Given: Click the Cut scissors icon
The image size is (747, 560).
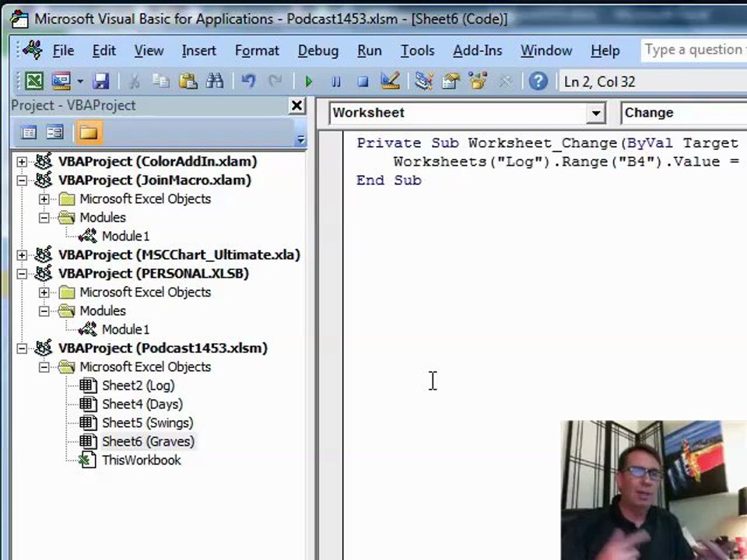Looking at the screenshot, I should coord(135,82).
